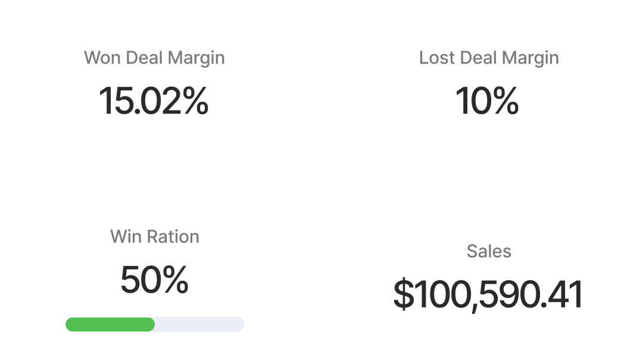
Task: Click the Win Ration label
Action: tap(155, 237)
